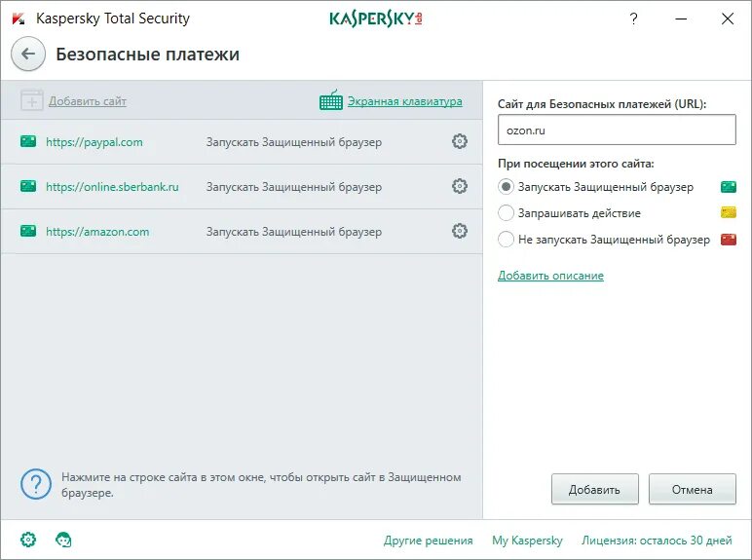This screenshot has width=752, height=560.
Task: Close the Kaspersky window
Action: [728, 19]
